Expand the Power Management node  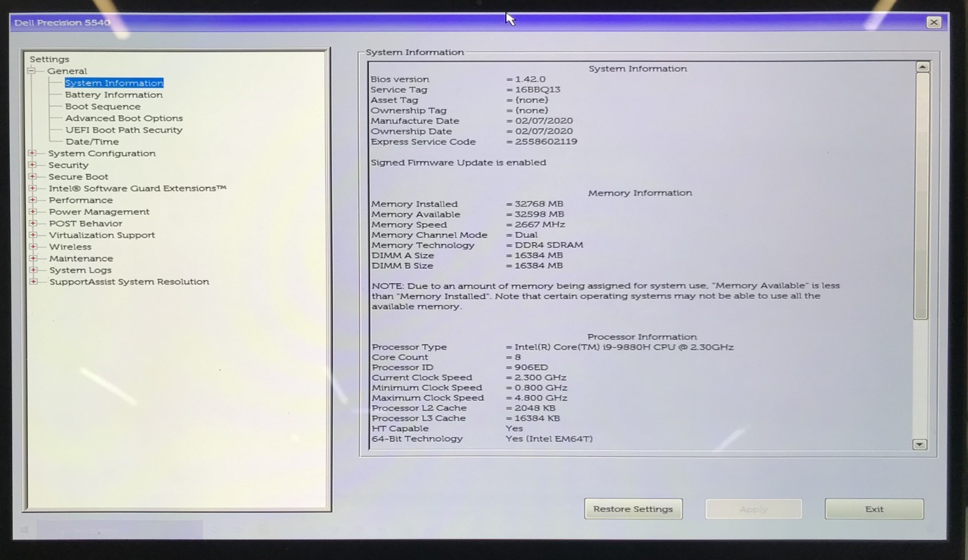33,212
